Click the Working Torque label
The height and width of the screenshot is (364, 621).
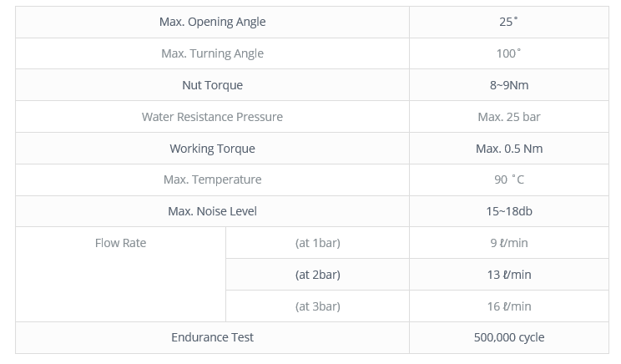pos(212,149)
